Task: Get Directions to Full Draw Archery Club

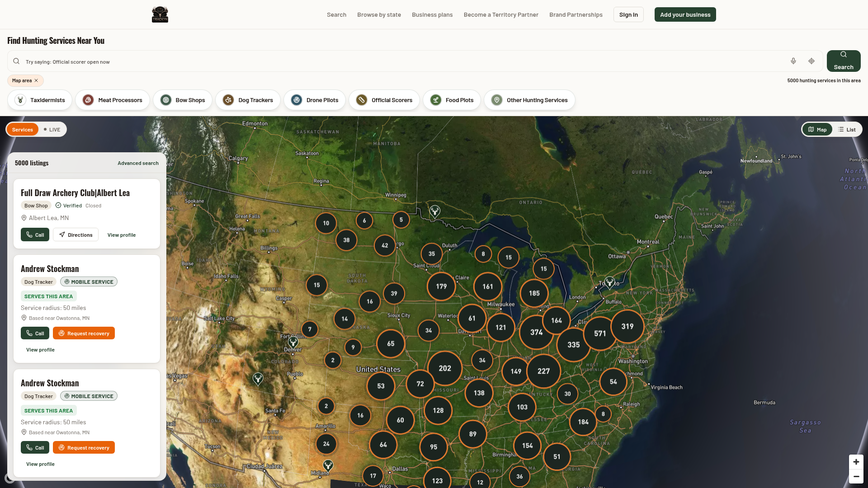Action: click(x=75, y=235)
